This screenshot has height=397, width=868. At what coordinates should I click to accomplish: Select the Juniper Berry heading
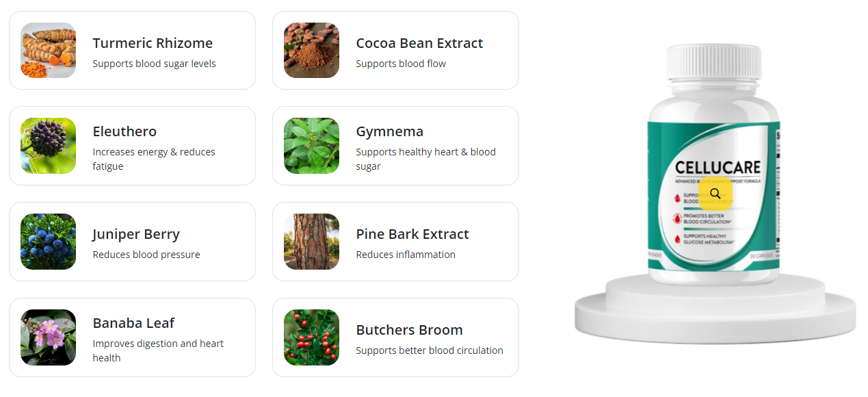click(x=136, y=234)
